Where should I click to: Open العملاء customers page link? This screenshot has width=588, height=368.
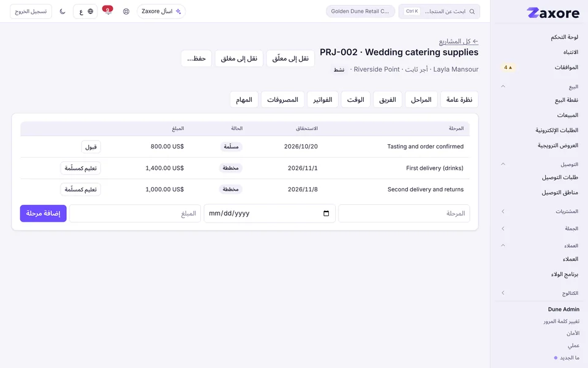[570, 259]
